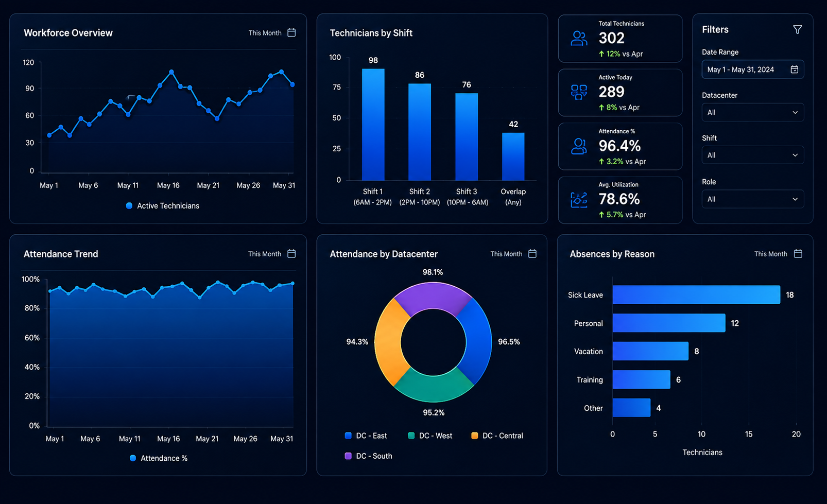Click the Vacation absences bar
Screen dimensions: 827x504
tap(650, 351)
